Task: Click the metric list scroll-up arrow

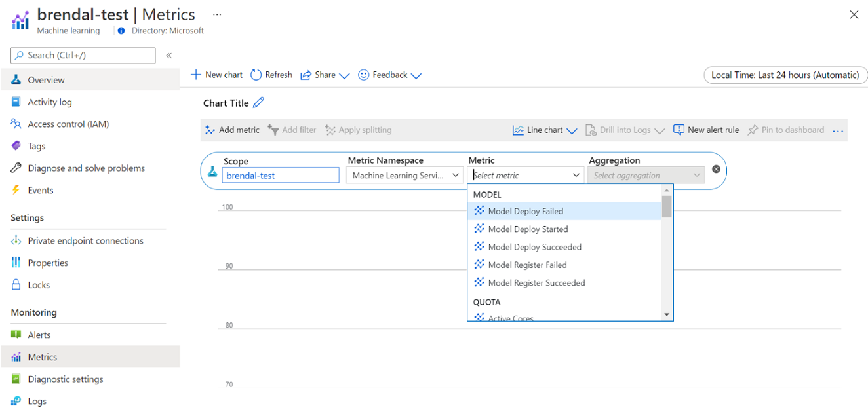Action: click(667, 190)
